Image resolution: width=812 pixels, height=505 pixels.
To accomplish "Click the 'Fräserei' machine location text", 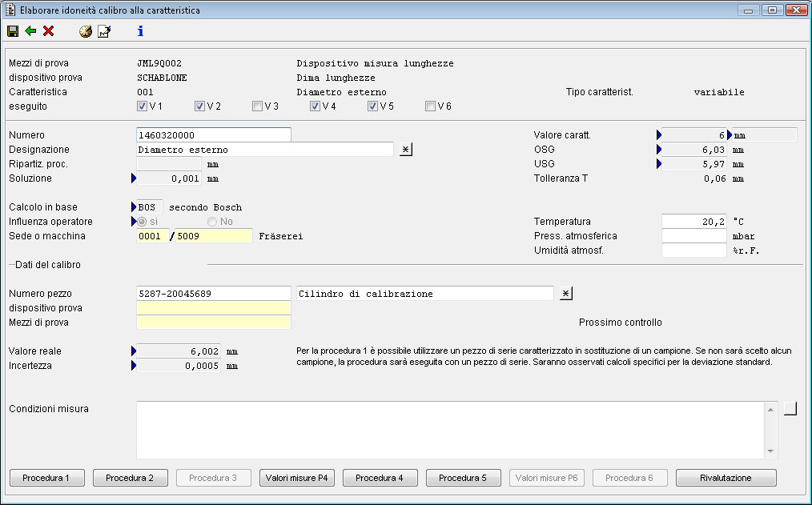I will click(281, 236).
